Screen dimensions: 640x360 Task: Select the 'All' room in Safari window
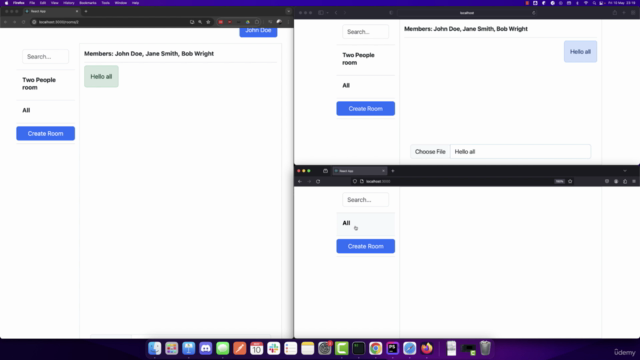click(365, 85)
